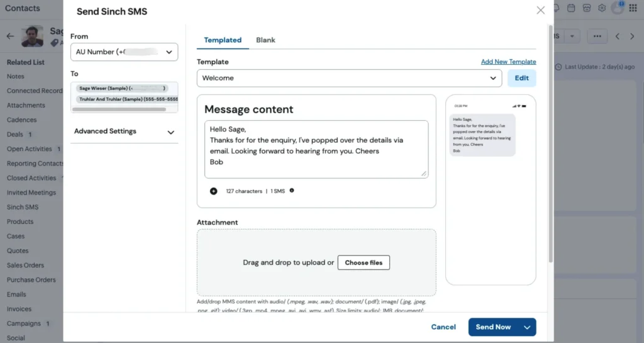The image size is (644, 343).
Task: Open the From number dropdown
Action: pyautogui.click(x=124, y=52)
